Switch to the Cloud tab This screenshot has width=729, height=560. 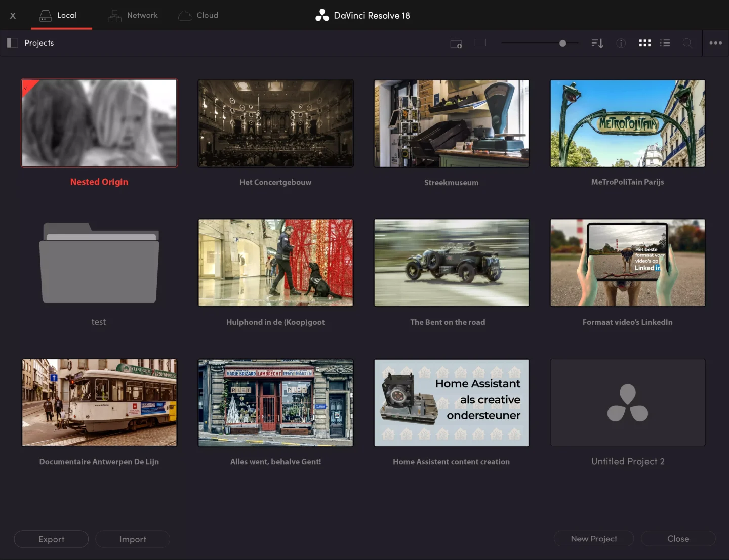[x=198, y=15]
